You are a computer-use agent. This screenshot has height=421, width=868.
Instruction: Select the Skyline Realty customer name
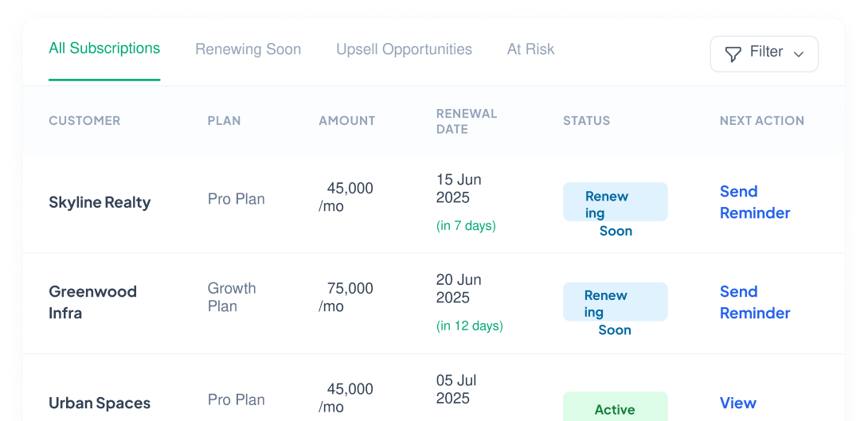click(100, 202)
